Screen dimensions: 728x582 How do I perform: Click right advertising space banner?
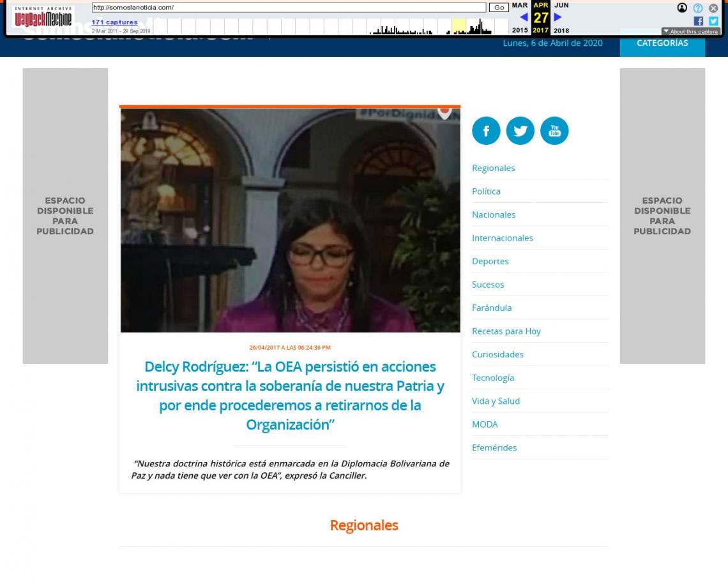[x=662, y=216]
